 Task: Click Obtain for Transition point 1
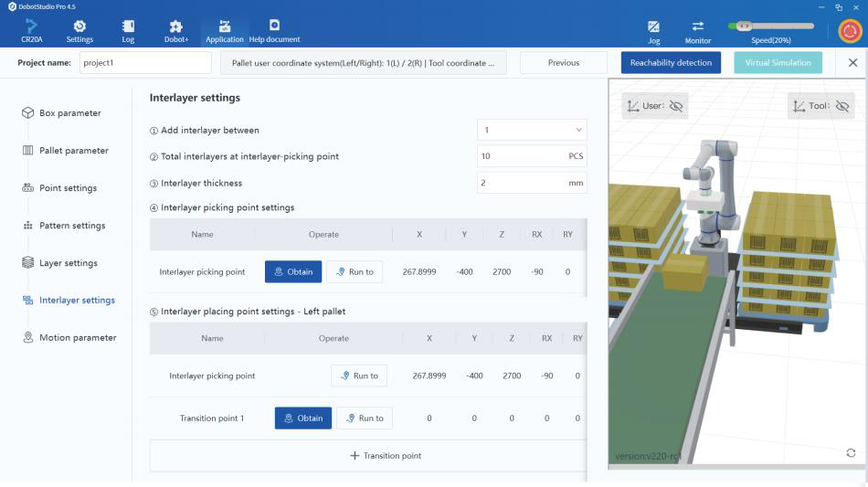302,418
